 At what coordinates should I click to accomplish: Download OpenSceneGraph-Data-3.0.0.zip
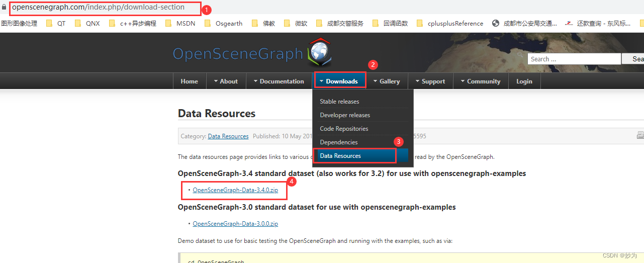point(235,224)
